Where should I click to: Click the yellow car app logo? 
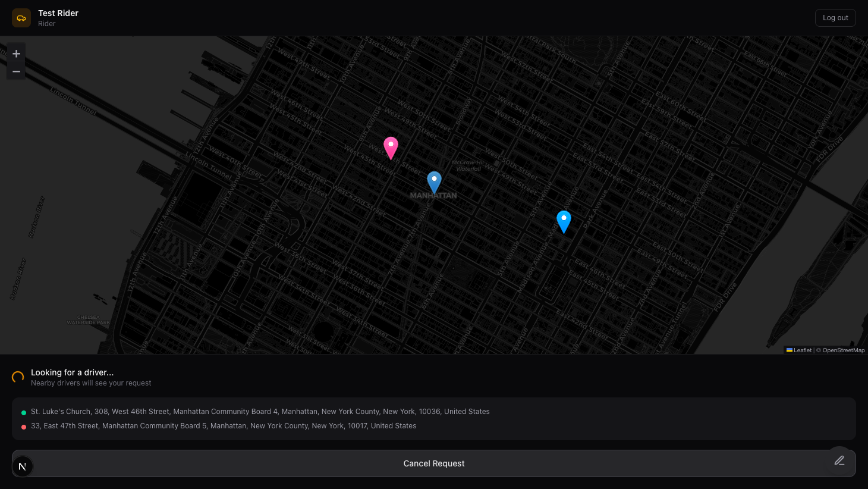tap(21, 18)
